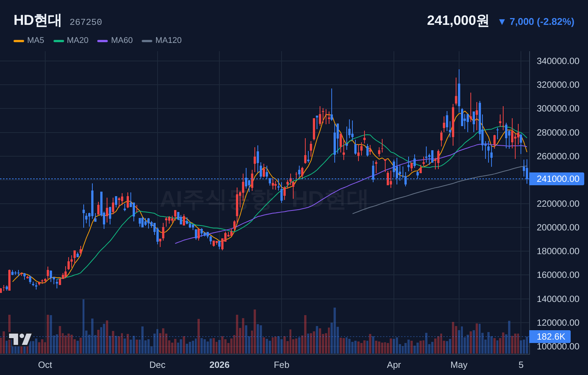Select the 267250 ticker code
Image resolution: width=588 pixels, height=375 pixels.
click(x=86, y=22)
